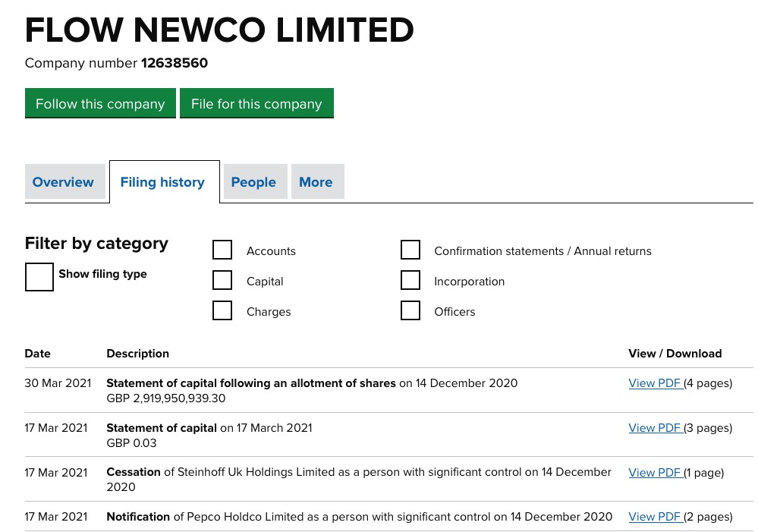View PDF for the allotment of shares statement
The image size is (758, 532).
[655, 383]
